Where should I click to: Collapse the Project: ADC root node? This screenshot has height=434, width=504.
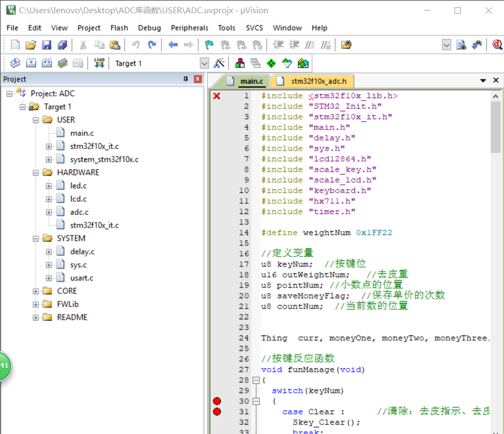pos(9,94)
